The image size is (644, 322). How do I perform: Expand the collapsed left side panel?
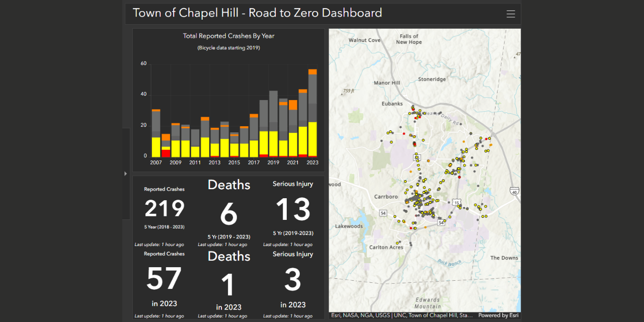point(125,174)
